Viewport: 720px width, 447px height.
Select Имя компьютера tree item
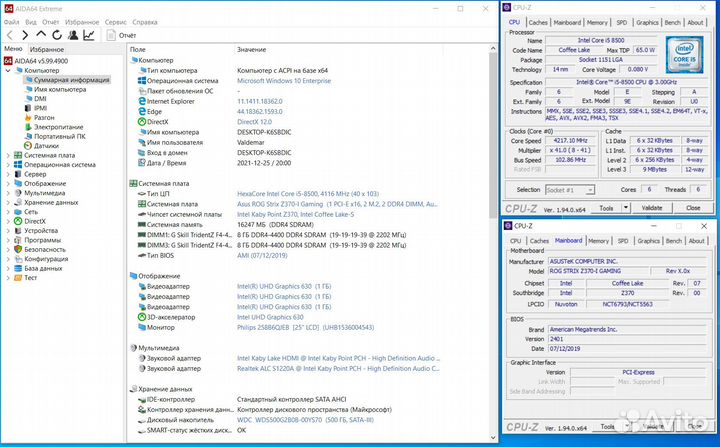coord(60,90)
